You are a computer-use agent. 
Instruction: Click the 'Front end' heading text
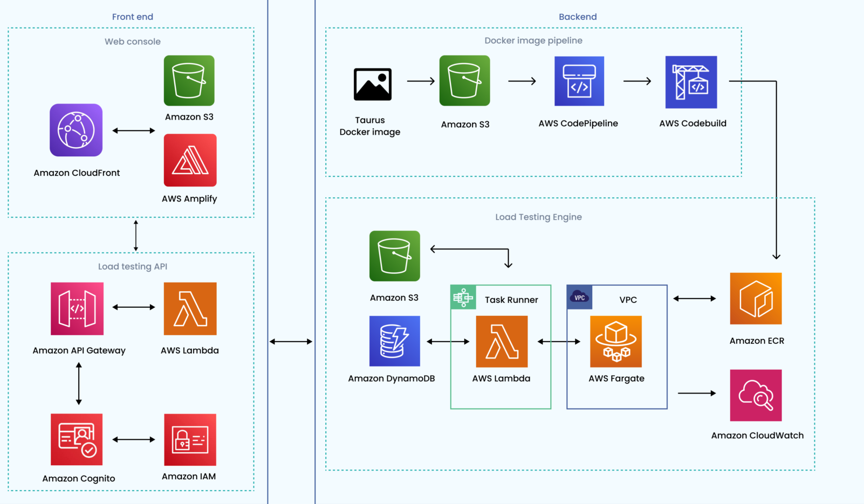click(x=133, y=17)
